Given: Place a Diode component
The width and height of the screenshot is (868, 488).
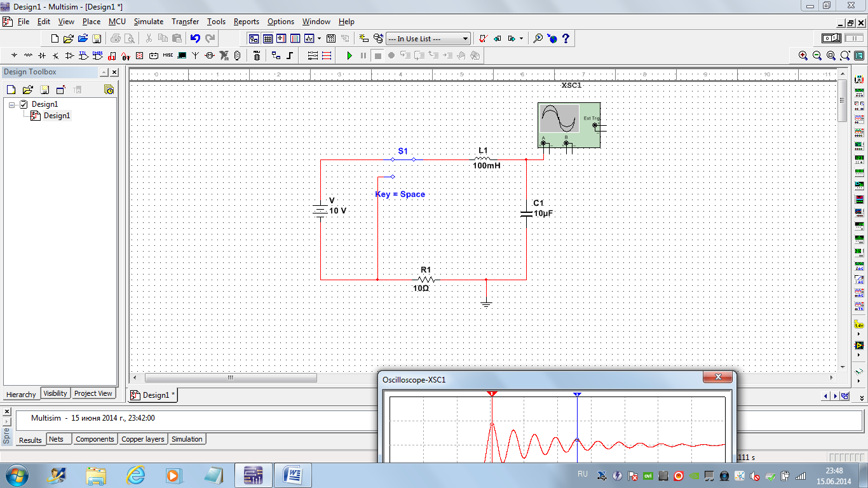Looking at the screenshot, I should 41,55.
